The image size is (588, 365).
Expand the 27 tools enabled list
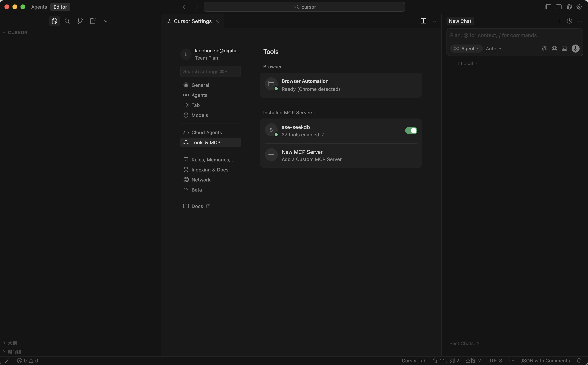click(x=303, y=135)
